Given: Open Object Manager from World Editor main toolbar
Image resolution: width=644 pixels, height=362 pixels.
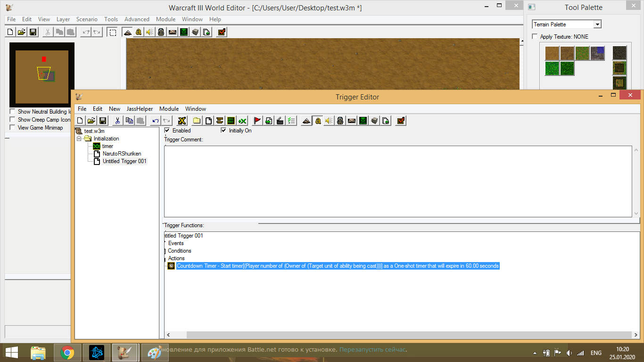Looking at the screenshot, I should (195, 32).
